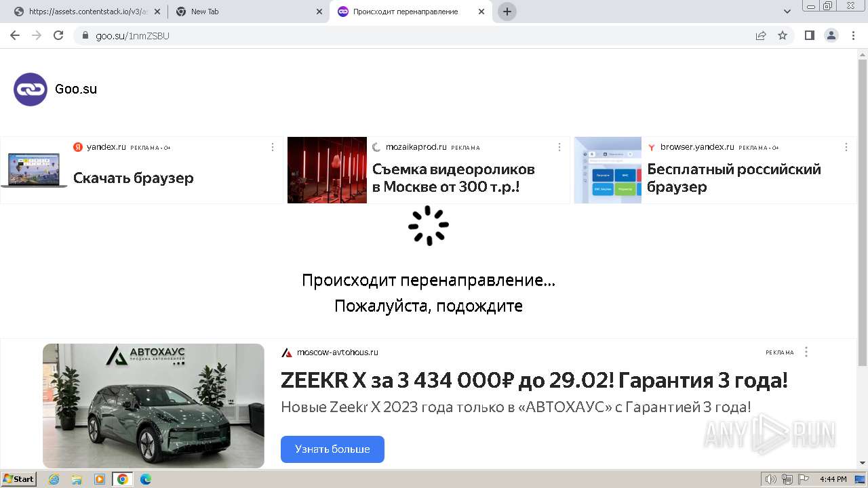Share this page icon in address bar
The height and width of the screenshot is (488, 868).
761,35
